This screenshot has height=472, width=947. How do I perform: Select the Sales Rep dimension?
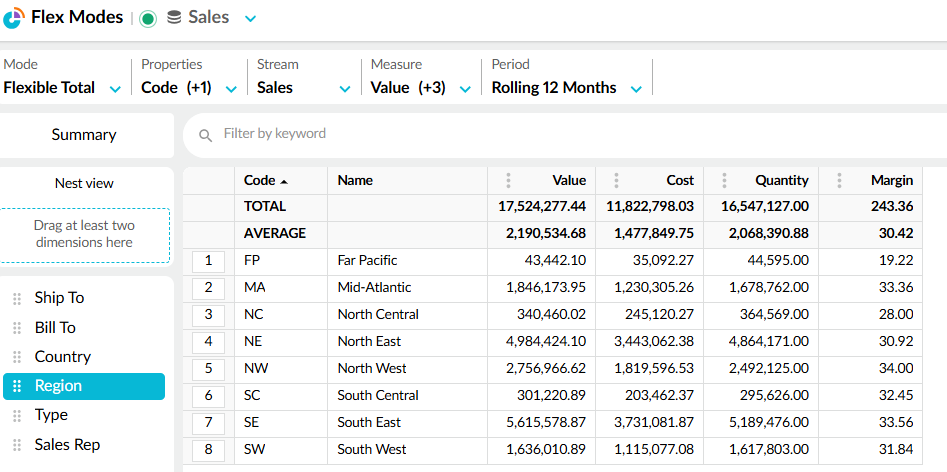tap(67, 445)
